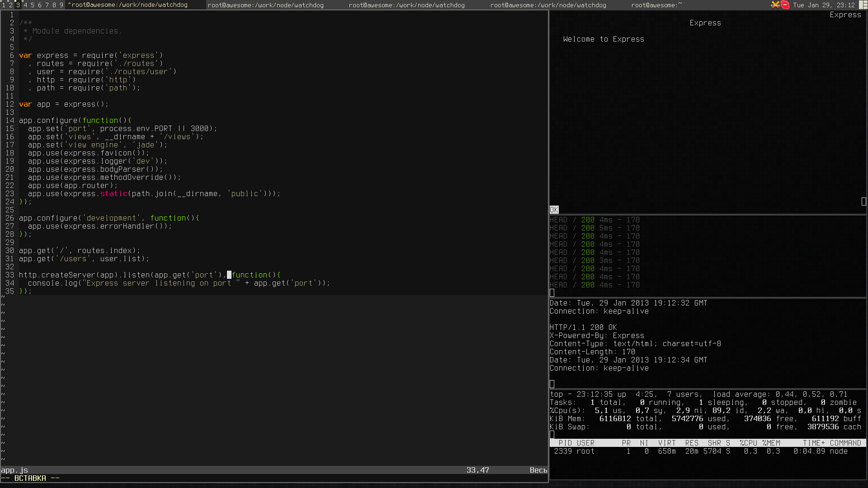Focus the Welcome to Express browser pane

coord(604,39)
